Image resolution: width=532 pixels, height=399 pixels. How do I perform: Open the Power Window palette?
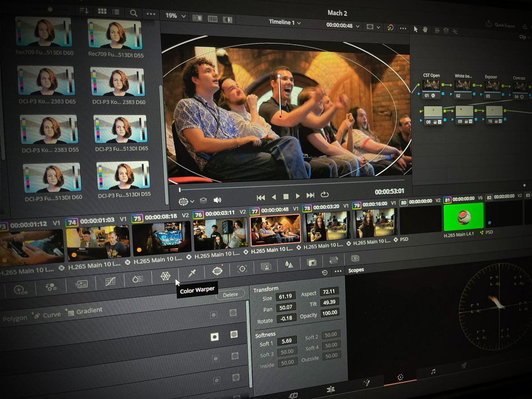click(217, 270)
